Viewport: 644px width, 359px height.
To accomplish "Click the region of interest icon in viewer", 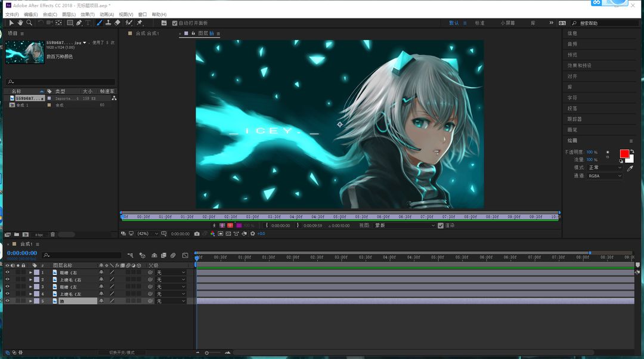I will [x=221, y=234].
